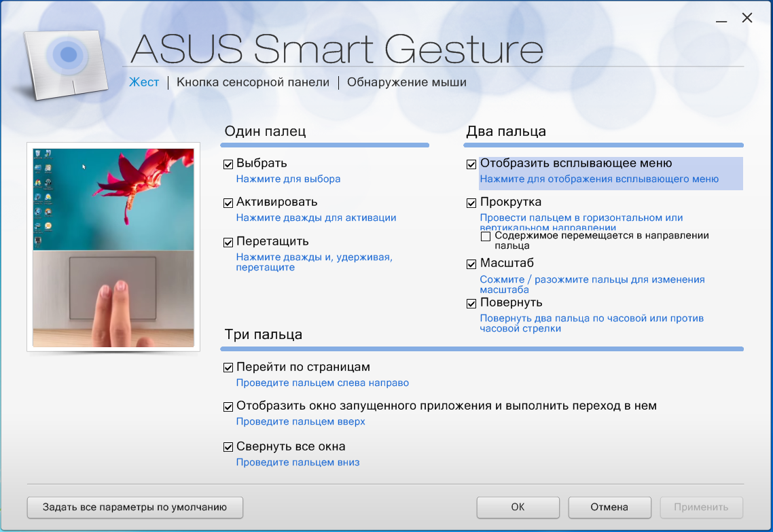Toggle the Масштаб zoom gesture checkbox
The height and width of the screenshot is (532, 773).
point(471,264)
